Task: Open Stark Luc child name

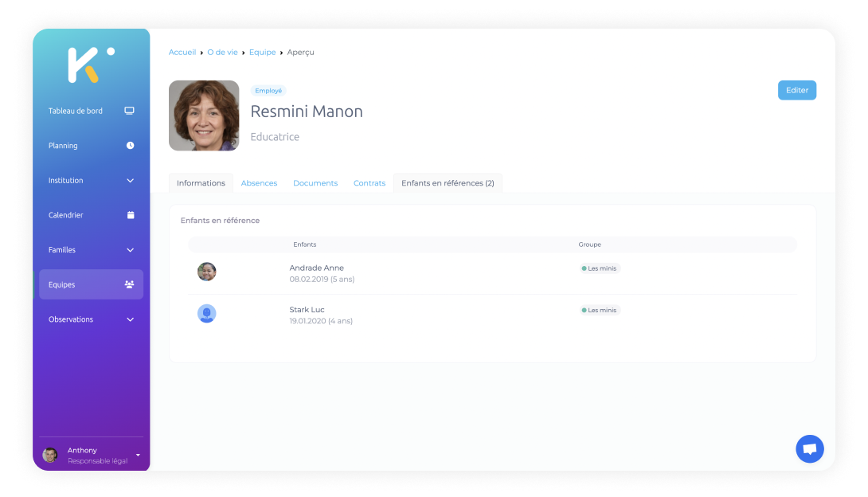Action: coord(307,310)
